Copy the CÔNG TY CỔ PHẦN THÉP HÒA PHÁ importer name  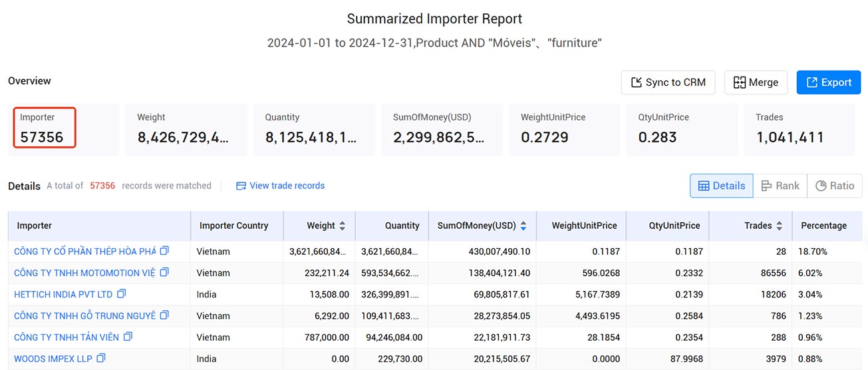[164, 251]
